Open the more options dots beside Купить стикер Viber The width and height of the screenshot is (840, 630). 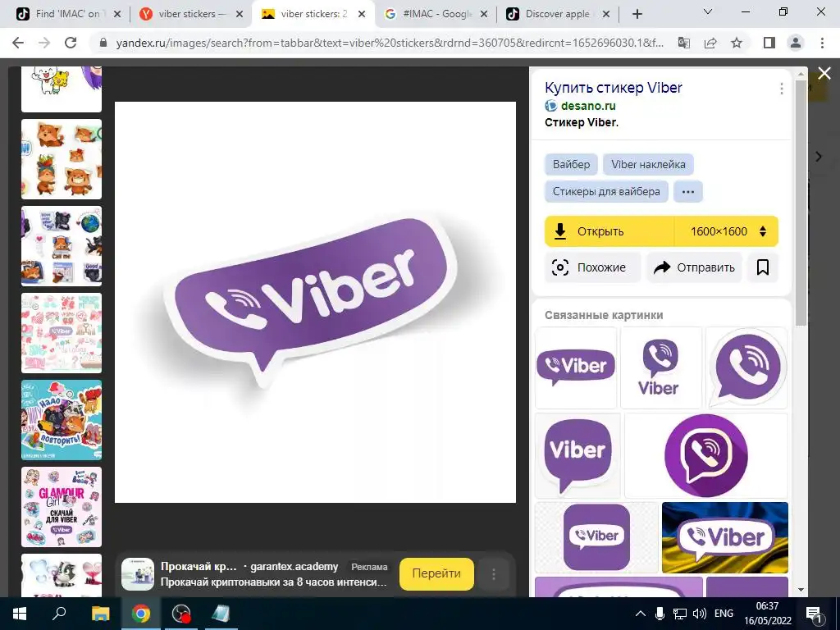point(782,89)
